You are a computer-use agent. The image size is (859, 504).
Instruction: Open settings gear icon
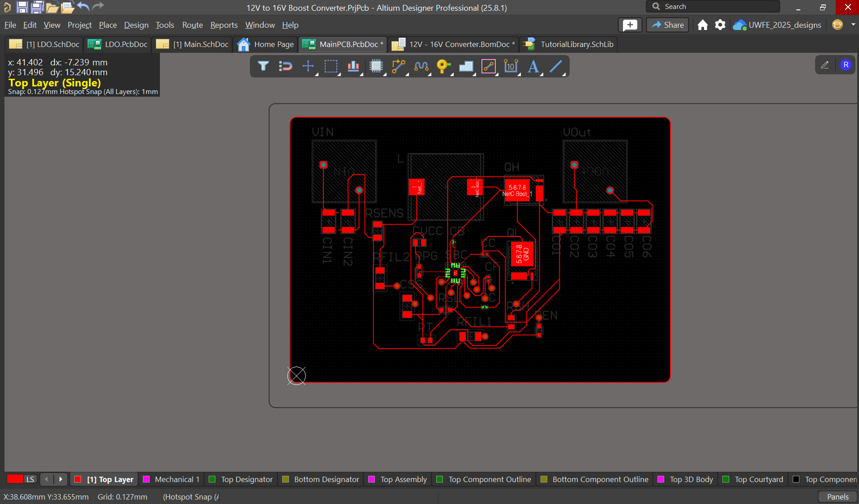coord(720,25)
